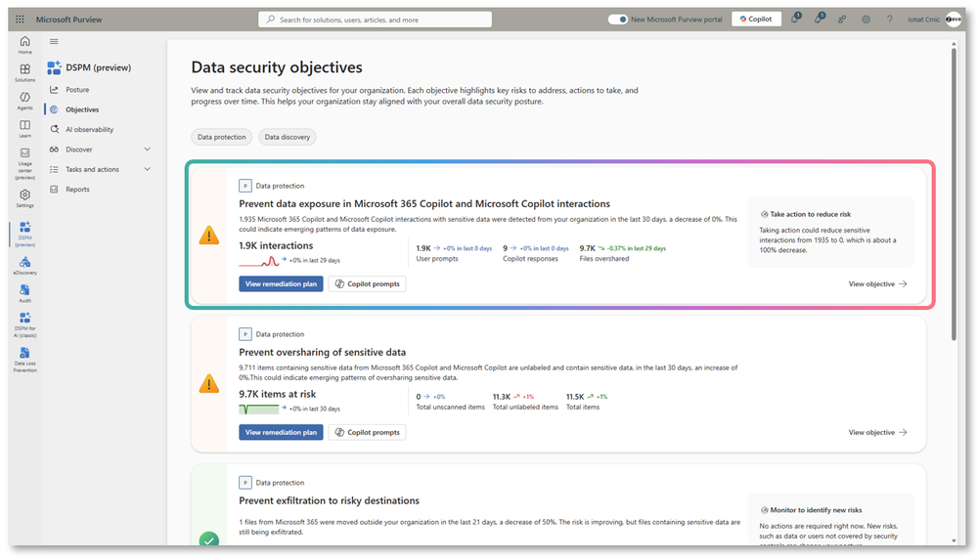The width and height of the screenshot is (977, 560).
Task: Open View objective link for oversharing card
Action: (877, 432)
